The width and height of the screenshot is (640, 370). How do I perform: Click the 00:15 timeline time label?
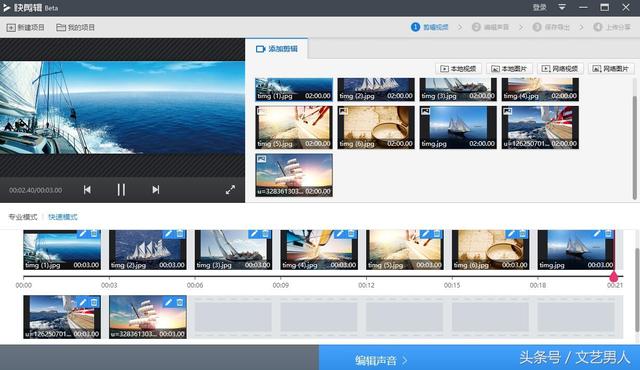pyautogui.click(x=452, y=285)
